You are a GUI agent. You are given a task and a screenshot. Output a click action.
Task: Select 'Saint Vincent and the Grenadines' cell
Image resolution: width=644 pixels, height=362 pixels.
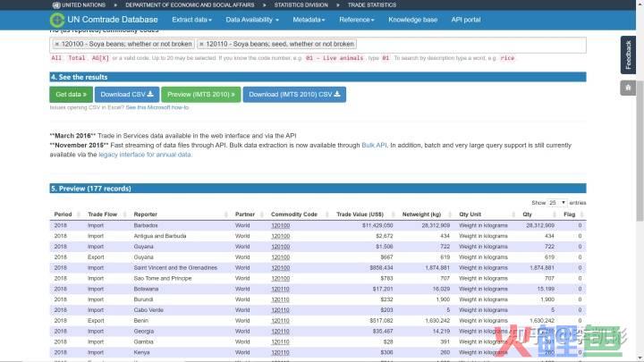tap(175, 267)
